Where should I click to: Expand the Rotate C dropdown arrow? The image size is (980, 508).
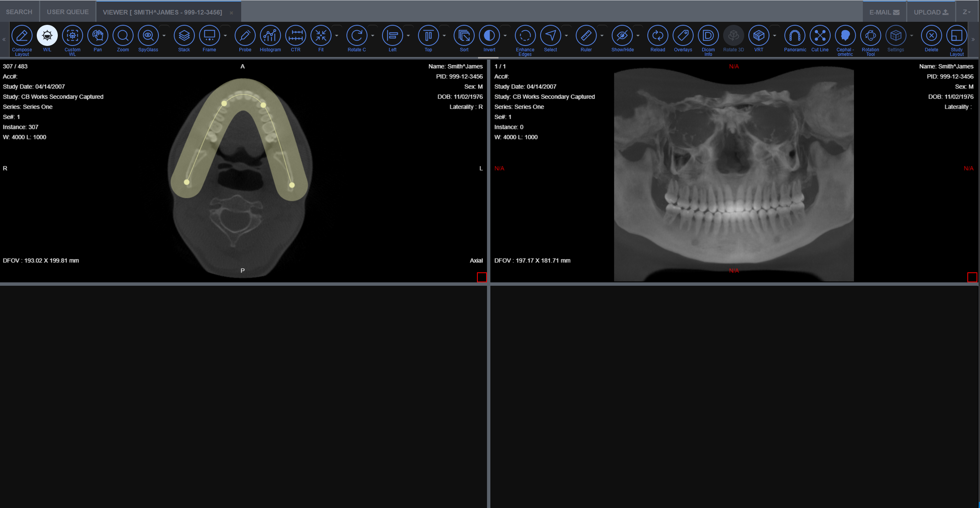tap(372, 36)
